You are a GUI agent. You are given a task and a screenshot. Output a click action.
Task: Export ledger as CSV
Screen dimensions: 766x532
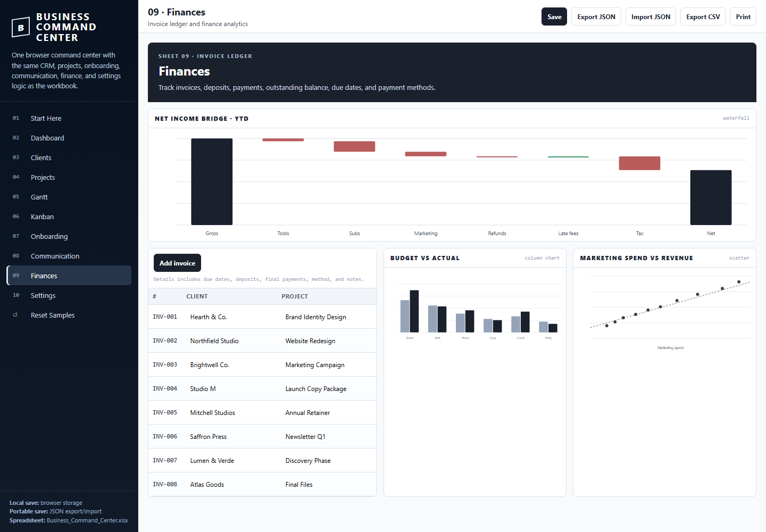[x=703, y=16]
